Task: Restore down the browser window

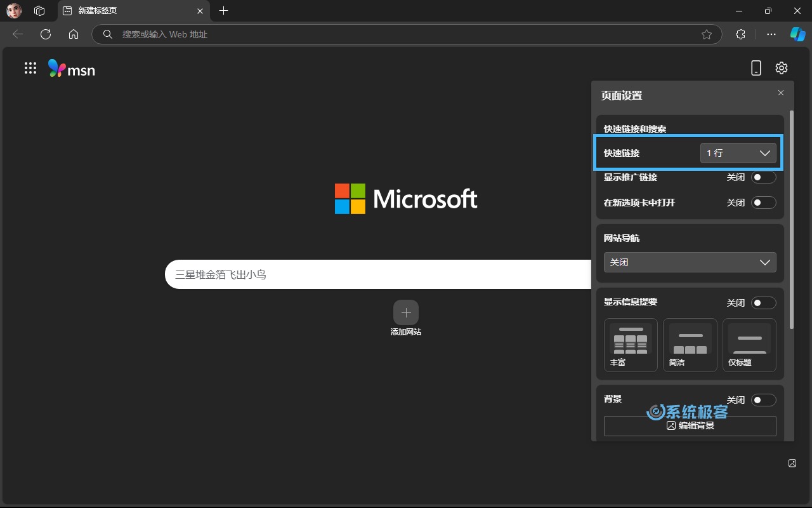Action: (x=768, y=11)
